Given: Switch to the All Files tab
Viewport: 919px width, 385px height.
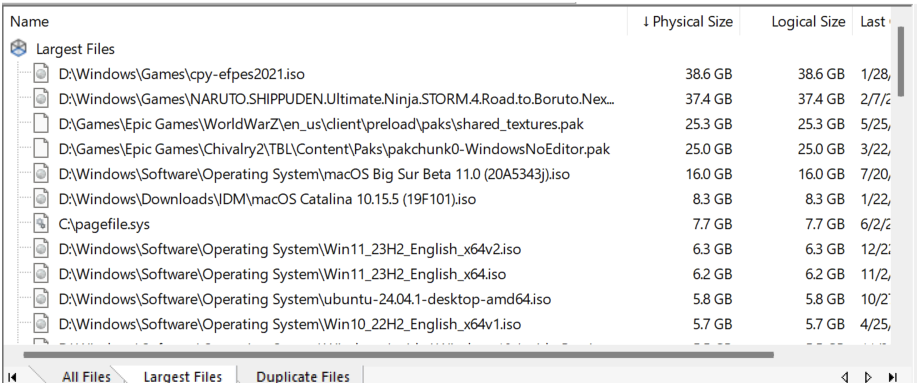Looking at the screenshot, I should coord(86,376).
